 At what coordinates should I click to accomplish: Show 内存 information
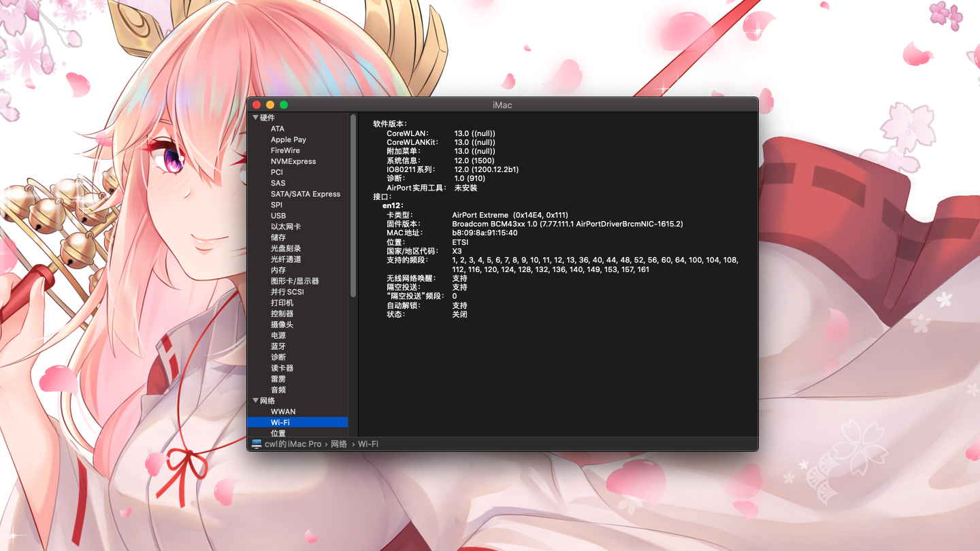pos(278,270)
